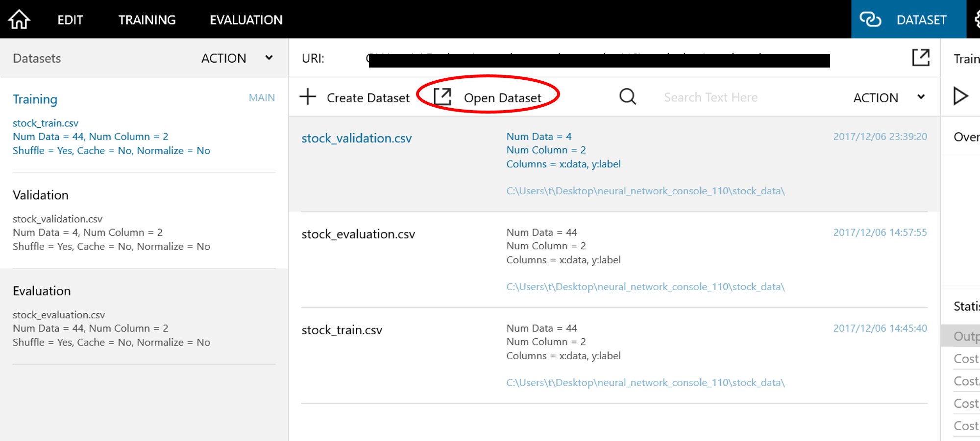Click the Open Dataset button label
The image size is (980, 441).
pos(502,98)
